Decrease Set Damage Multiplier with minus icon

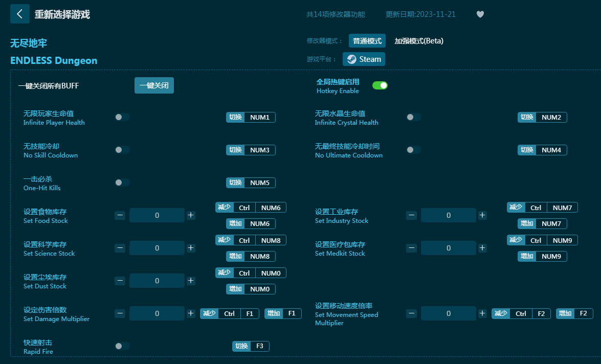tap(120, 313)
